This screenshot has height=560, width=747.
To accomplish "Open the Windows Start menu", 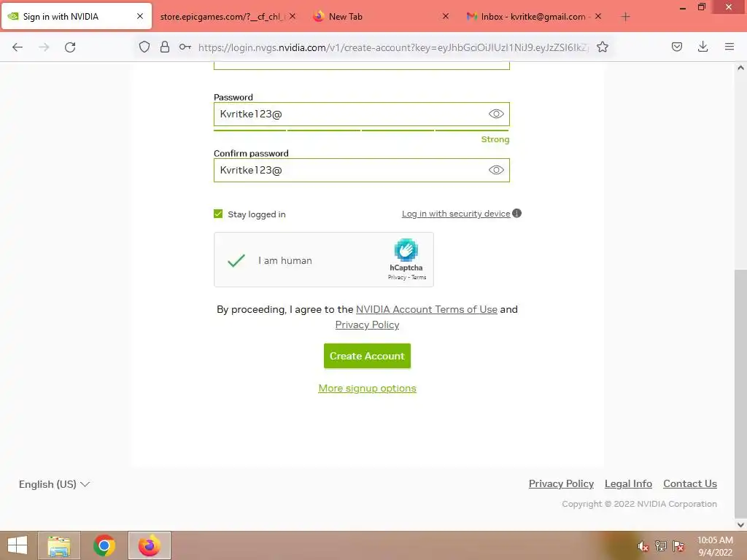I will [18, 545].
